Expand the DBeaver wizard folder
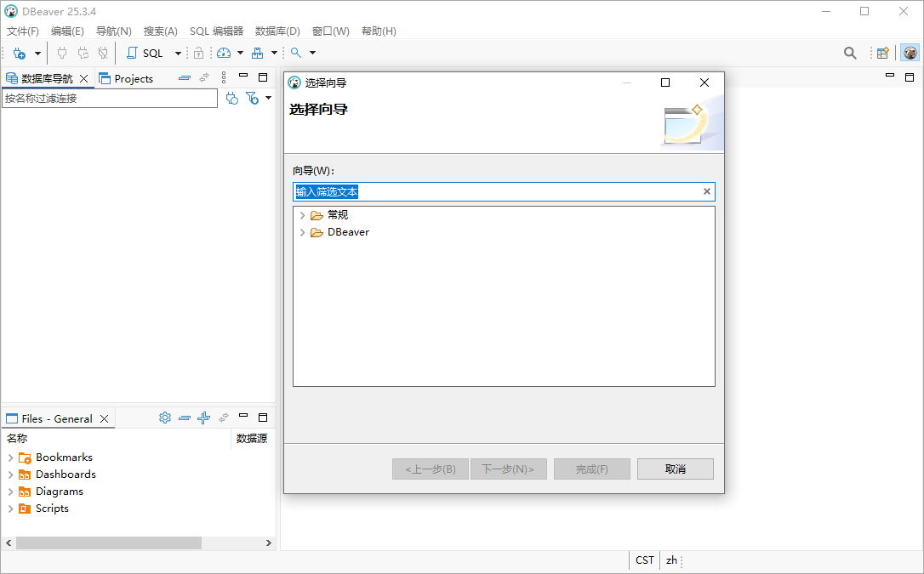 pos(304,231)
